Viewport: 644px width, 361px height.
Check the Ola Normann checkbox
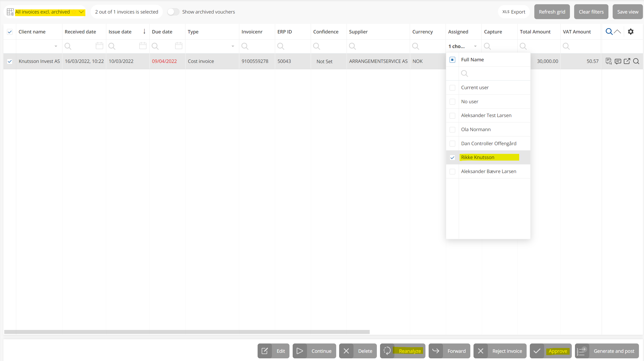[x=453, y=130]
